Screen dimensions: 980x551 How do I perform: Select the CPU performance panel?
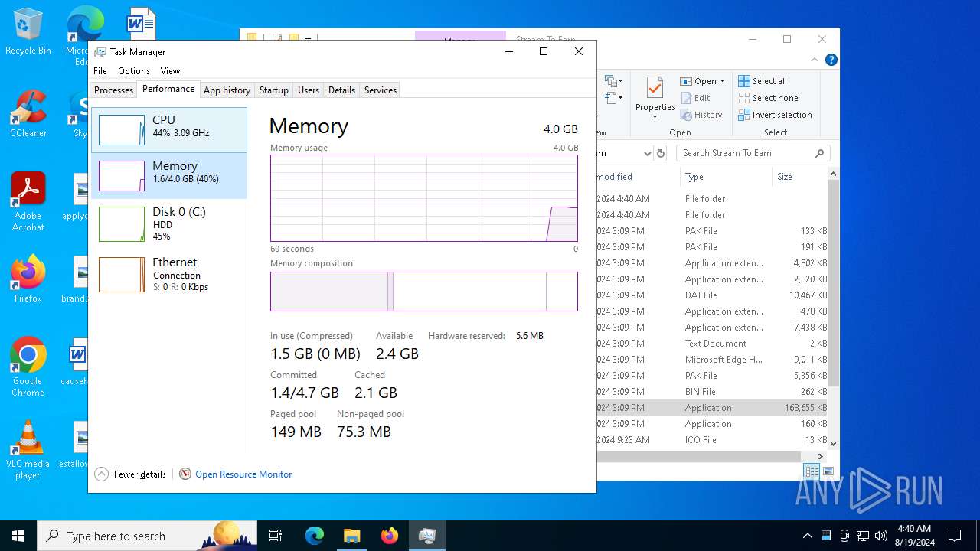tap(169, 130)
